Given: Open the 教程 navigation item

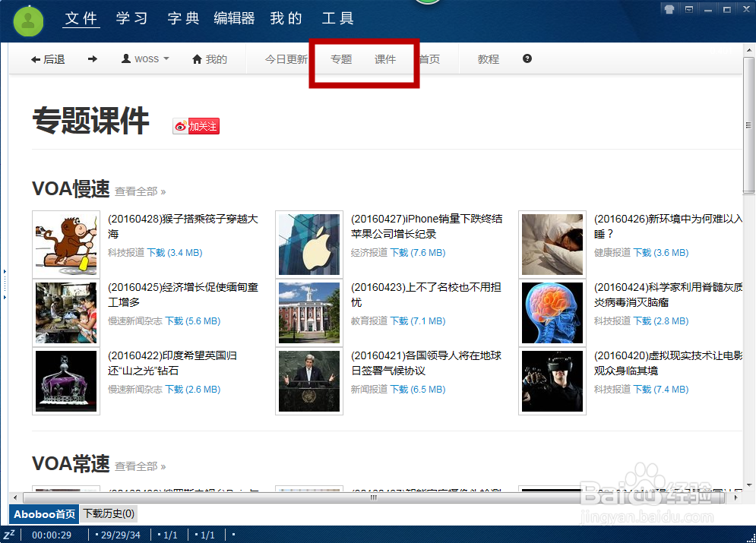Looking at the screenshot, I should coord(489,59).
